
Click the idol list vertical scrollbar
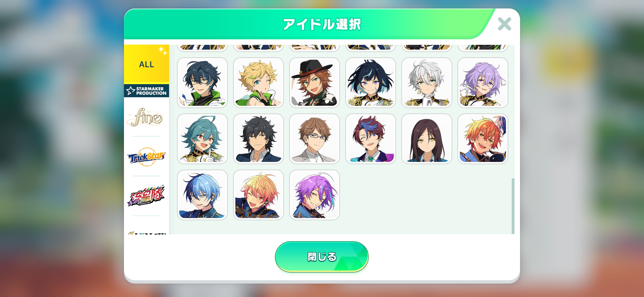pyautogui.click(x=513, y=206)
